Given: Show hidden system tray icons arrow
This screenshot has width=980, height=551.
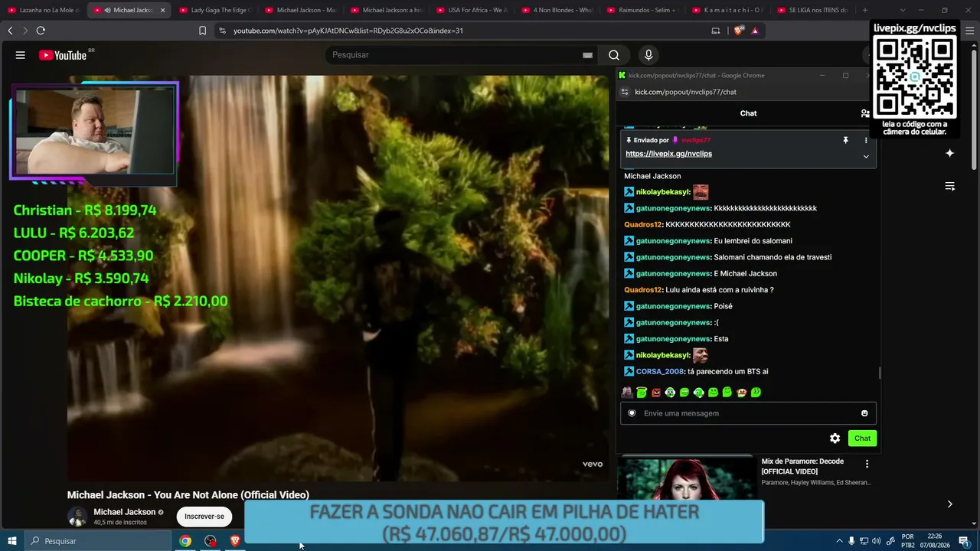Looking at the screenshot, I should 839,541.
